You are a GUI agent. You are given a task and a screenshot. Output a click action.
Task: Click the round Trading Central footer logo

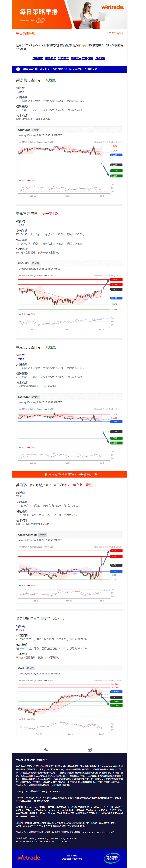tap(112, 858)
